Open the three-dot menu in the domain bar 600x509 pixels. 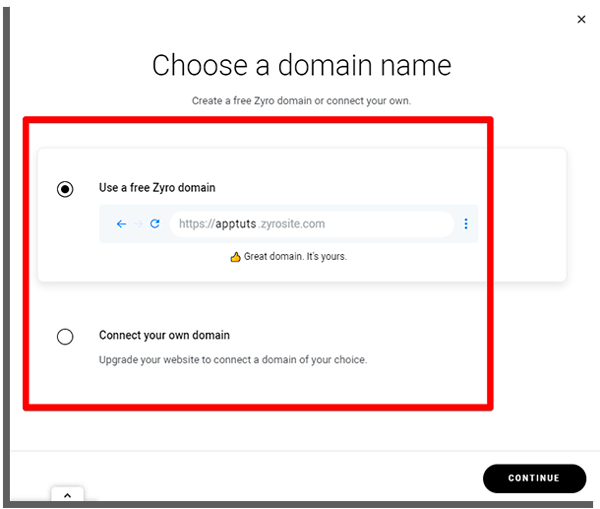466,224
